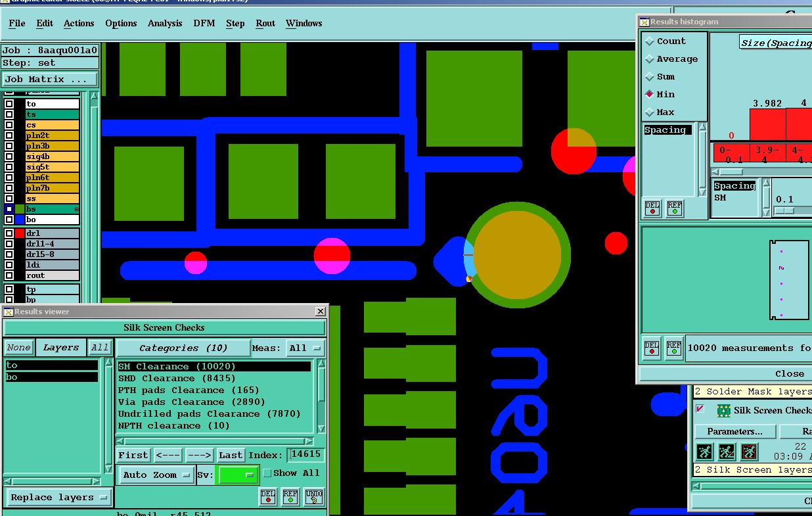The height and width of the screenshot is (516, 812).
Task: Click the Parameters... button
Action: (x=734, y=432)
